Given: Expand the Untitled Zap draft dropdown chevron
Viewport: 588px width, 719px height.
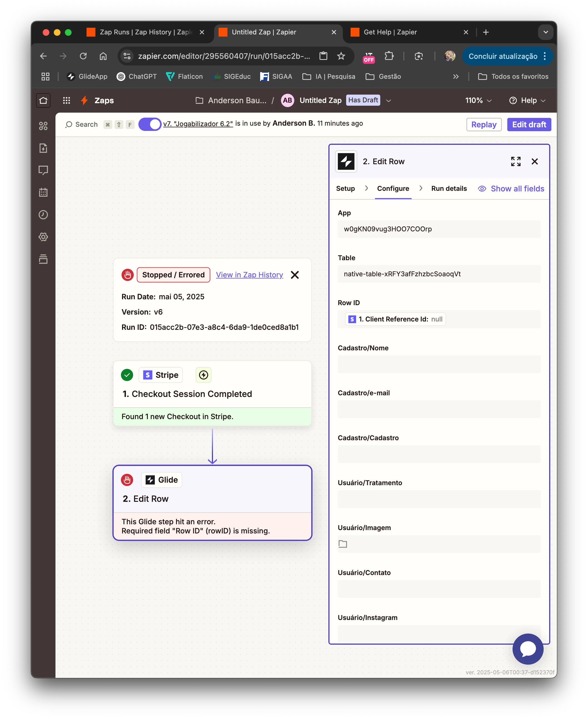Looking at the screenshot, I should pos(389,101).
